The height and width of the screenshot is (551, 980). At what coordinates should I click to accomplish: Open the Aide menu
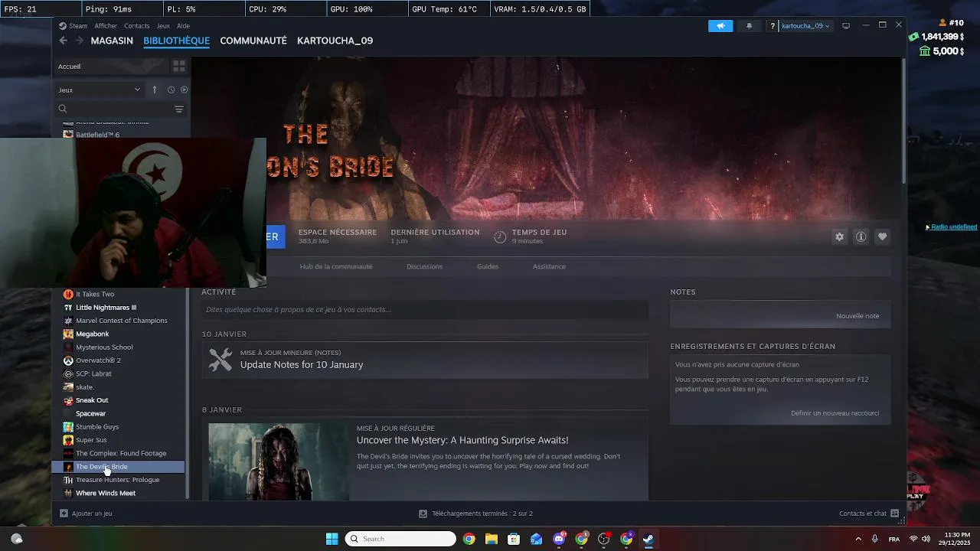[183, 26]
